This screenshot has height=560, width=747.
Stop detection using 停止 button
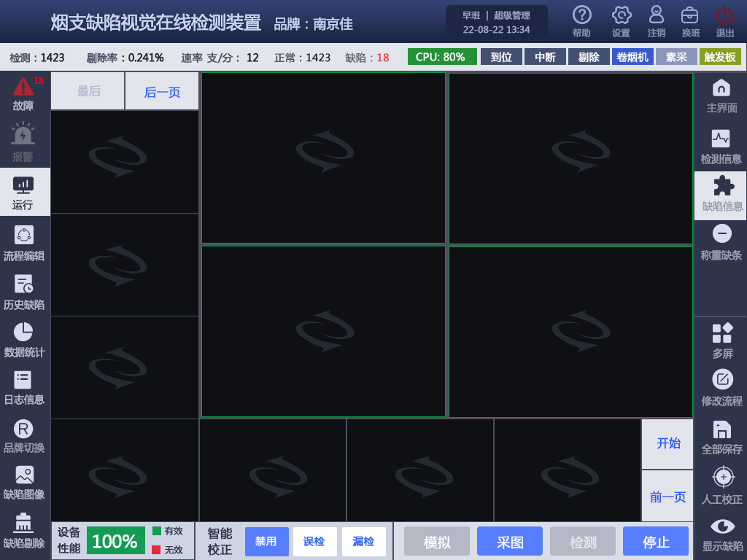pyautogui.click(x=654, y=541)
